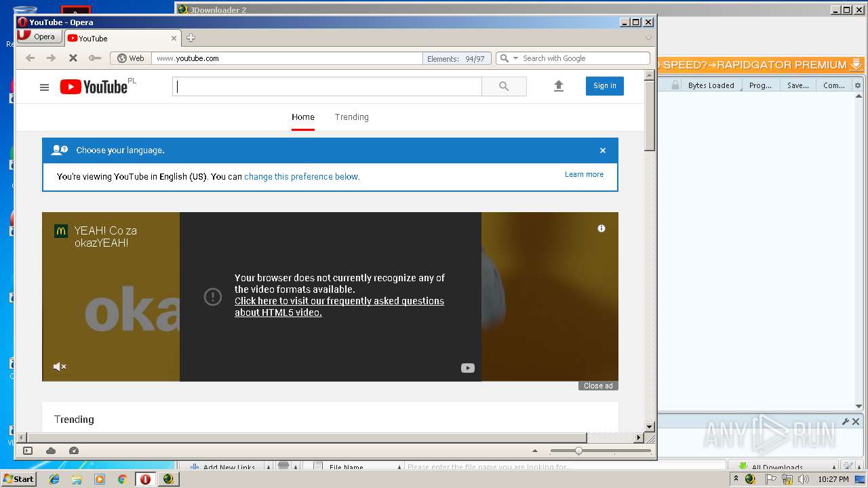868x488 pixels.
Task: Click the Elements 94/97 loading indicator
Action: [456, 58]
